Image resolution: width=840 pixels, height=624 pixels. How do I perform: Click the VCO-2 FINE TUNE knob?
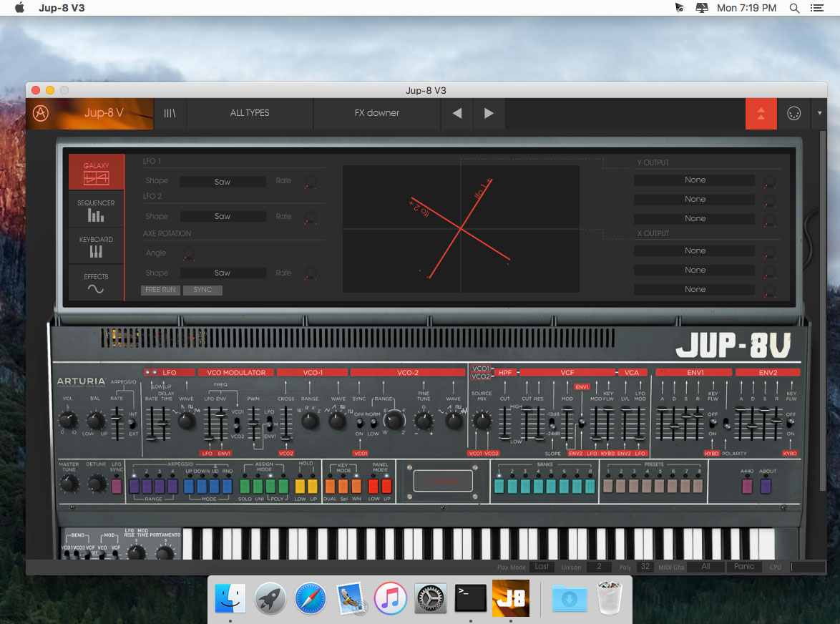tap(424, 421)
